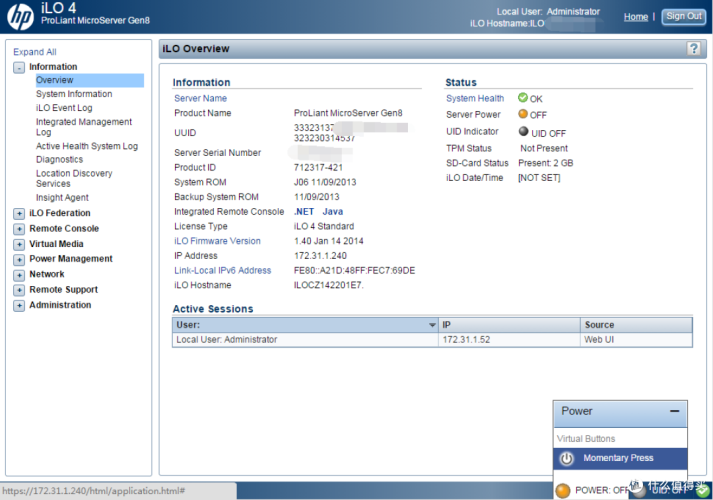Viewport: 713px width, 500px height.
Task: Click the green System Health OK icon
Action: [522, 98]
